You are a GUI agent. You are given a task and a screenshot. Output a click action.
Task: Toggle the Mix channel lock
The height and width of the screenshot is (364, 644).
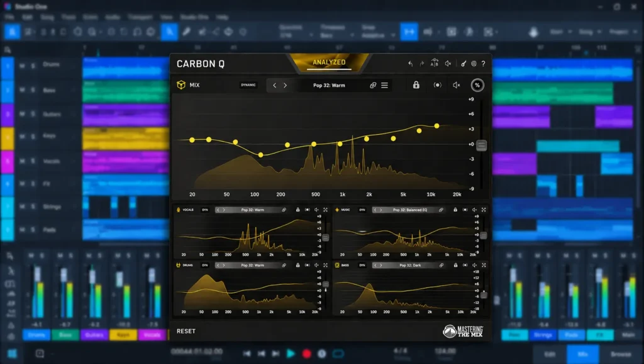[x=416, y=85]
